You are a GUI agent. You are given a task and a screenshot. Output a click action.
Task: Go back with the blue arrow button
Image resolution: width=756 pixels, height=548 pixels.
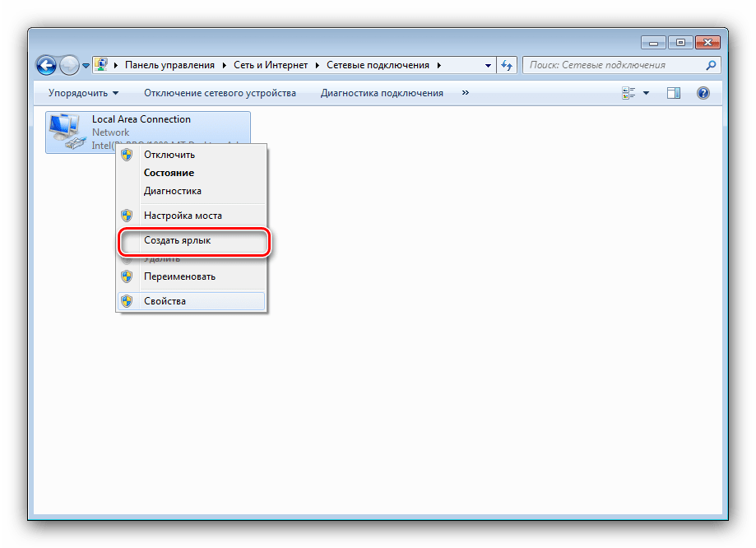click(47, 65)
